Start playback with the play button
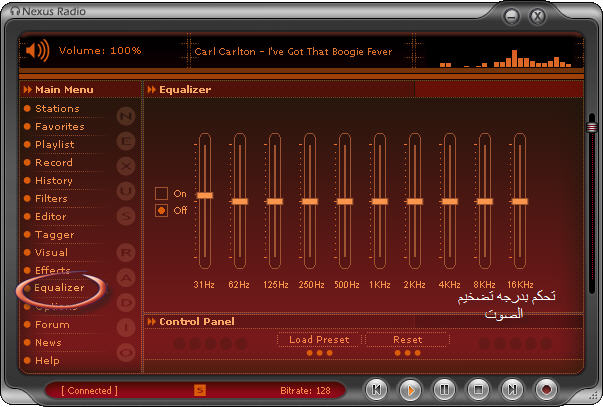The height and width of the screenshot is (407, 603). pos(410,390)
